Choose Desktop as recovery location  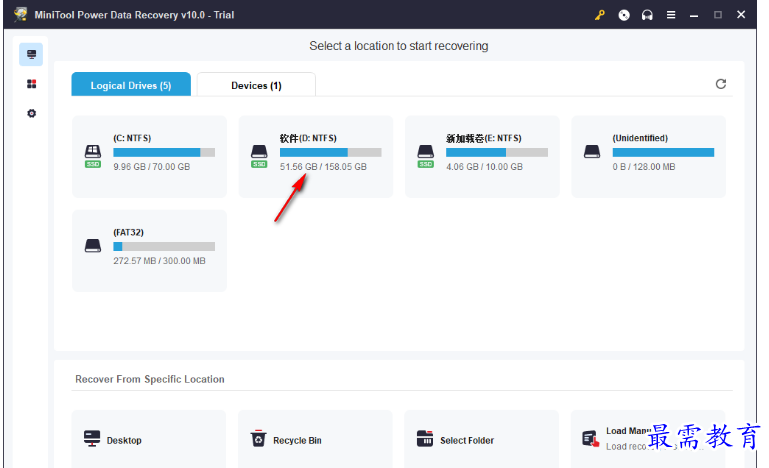click(x=149, y=439)
